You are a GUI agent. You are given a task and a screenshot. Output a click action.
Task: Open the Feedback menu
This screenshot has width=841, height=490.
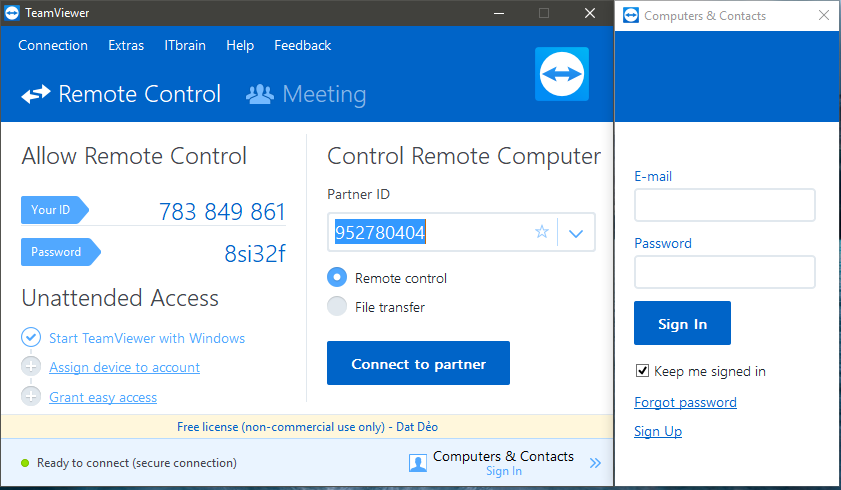pyautogui.click(x=303, y=46)
